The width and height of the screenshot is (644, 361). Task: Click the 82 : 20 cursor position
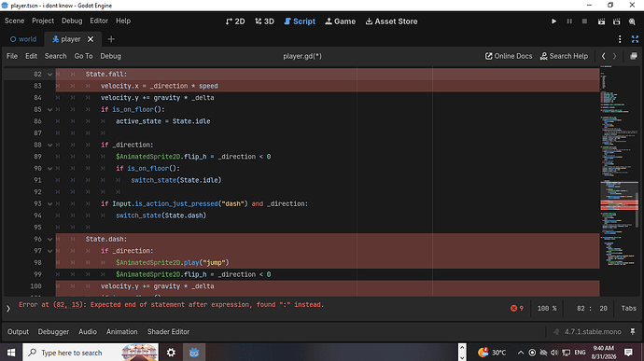point(592,309)
